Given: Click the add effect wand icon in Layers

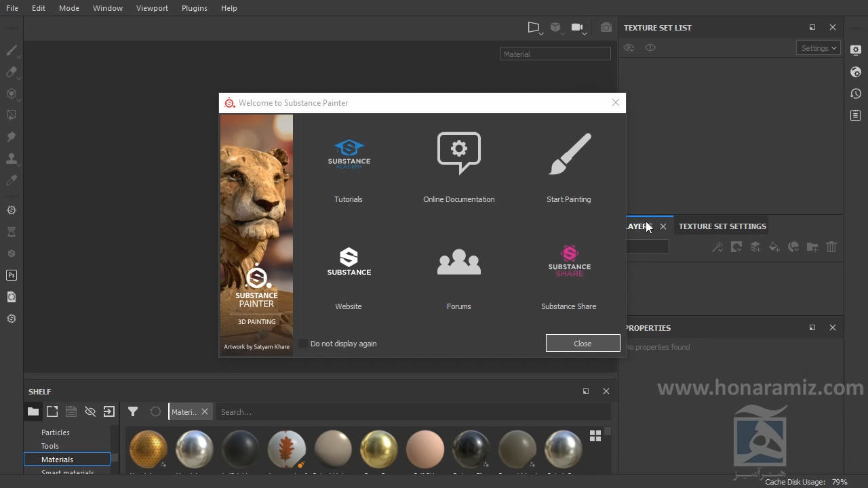Looking at the screenshot, I should click(x=717, y=247).
